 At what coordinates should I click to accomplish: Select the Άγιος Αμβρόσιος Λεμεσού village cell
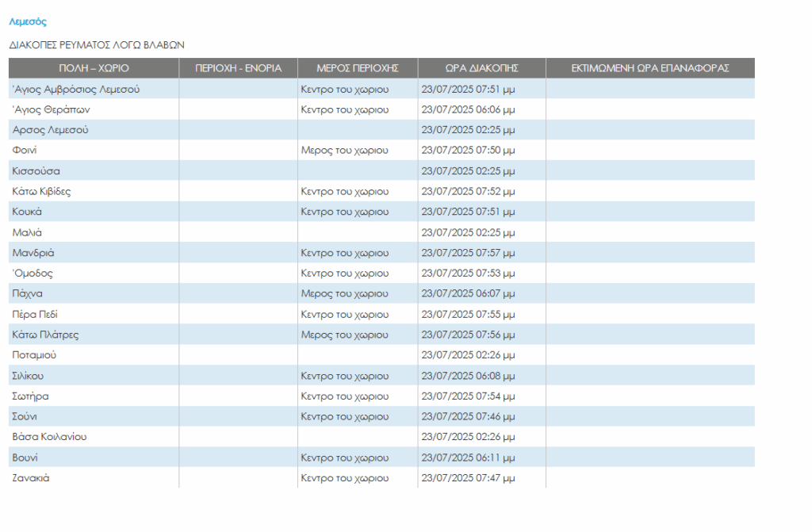point(76,89)
